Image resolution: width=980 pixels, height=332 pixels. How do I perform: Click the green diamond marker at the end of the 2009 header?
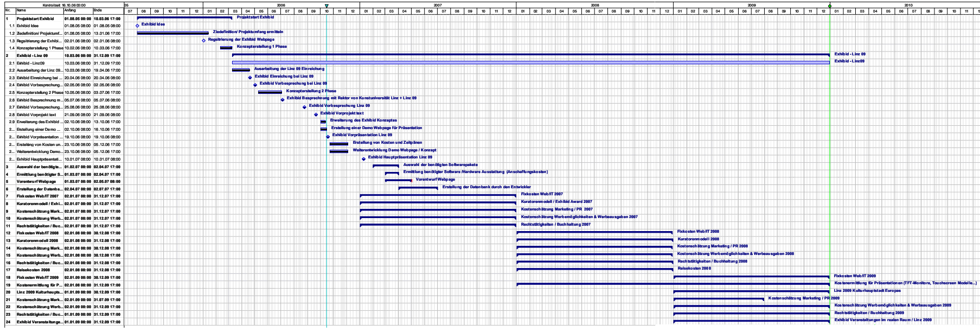830,6
